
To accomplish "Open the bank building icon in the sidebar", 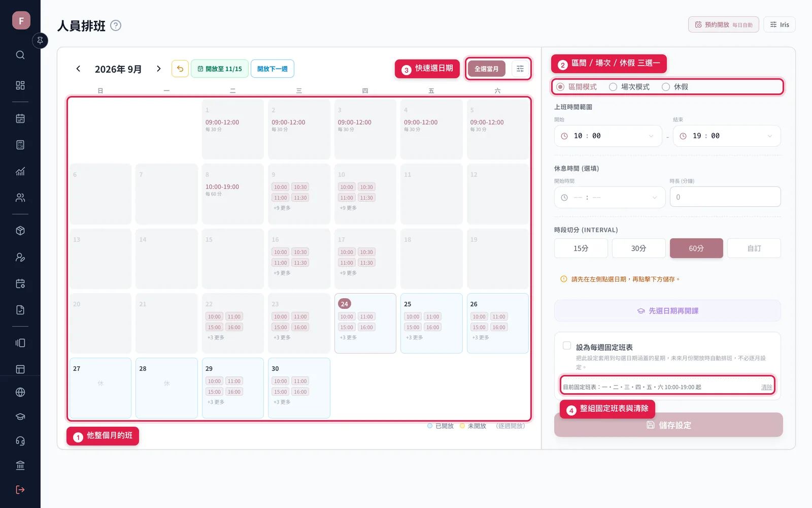I will 20,465.
